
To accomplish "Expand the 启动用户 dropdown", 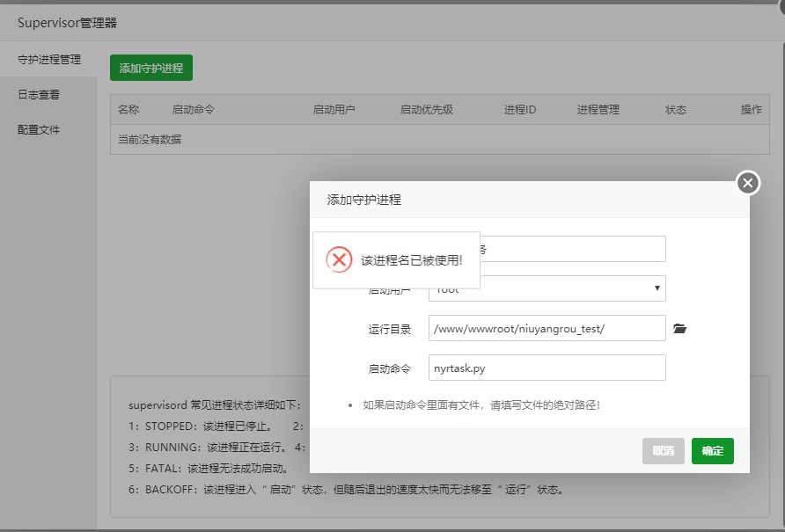I will (x=547, y=288).
